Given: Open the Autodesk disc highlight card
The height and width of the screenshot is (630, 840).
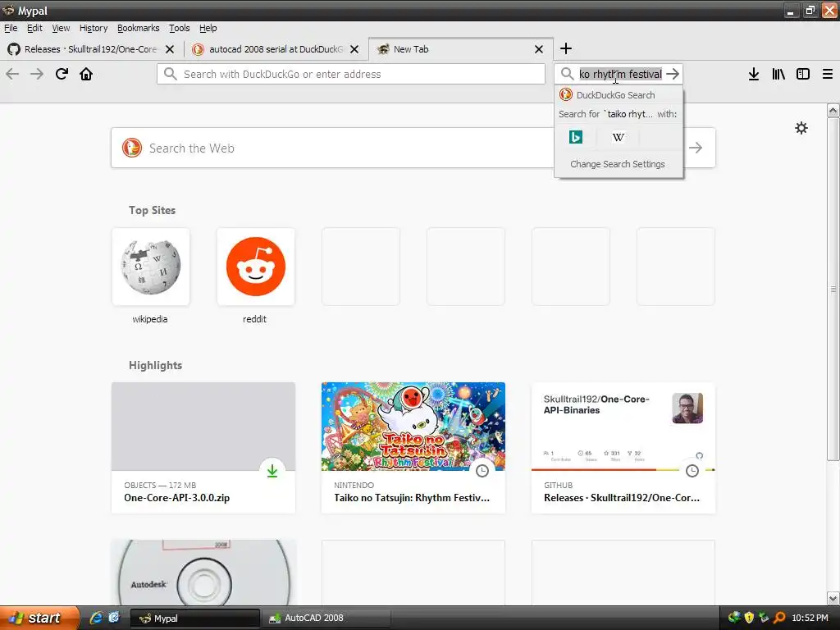Looking at the screenshot, I should pos(203,572).
